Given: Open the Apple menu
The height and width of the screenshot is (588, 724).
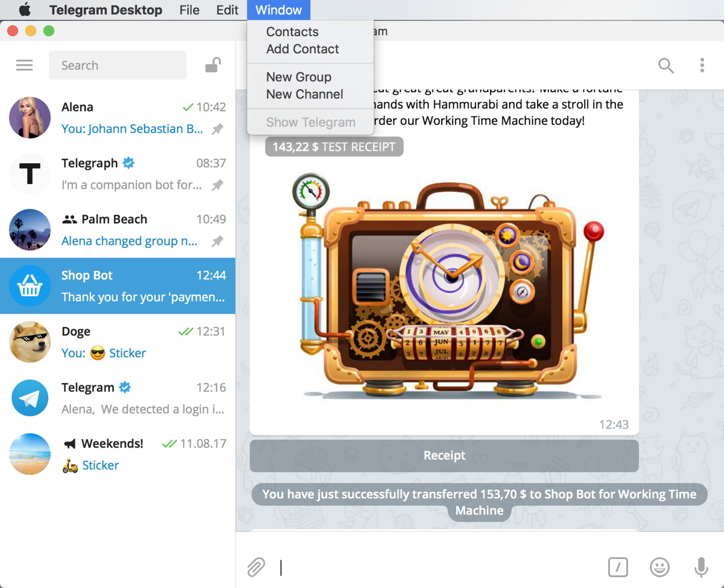Looking at the screenshot, I should point(25,10).
